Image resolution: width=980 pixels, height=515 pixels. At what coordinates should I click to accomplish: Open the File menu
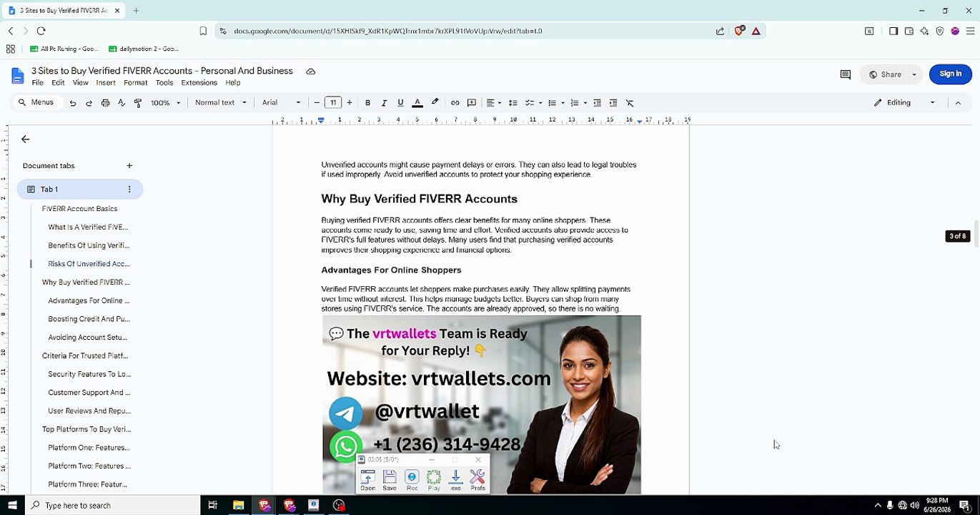coord(38,83)
